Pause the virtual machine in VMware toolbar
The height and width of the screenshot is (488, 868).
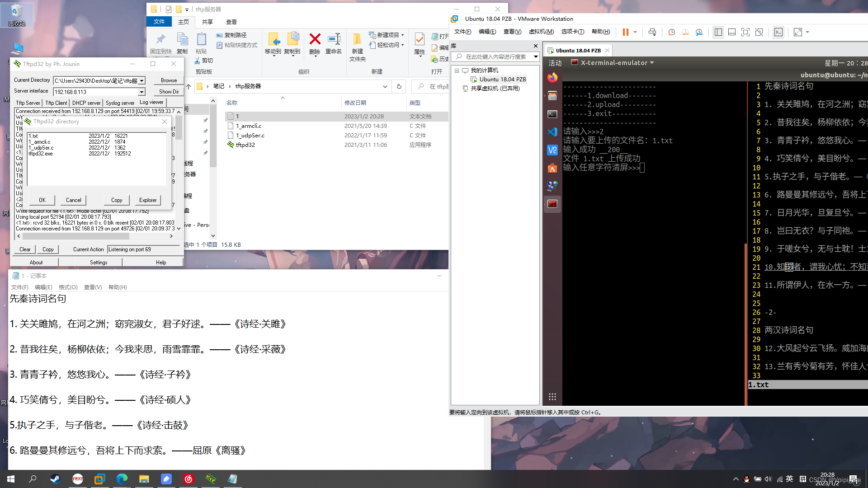click(625, 32)
